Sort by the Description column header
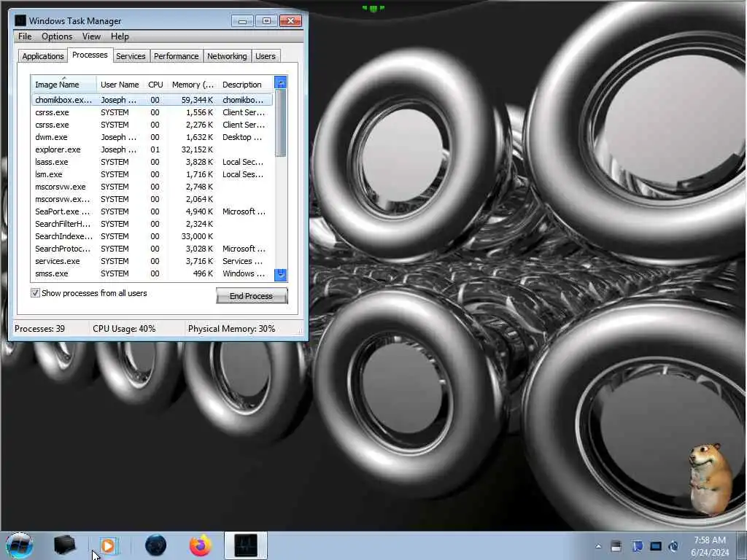This screenshot has height=560, width=747. pos(246,85)
